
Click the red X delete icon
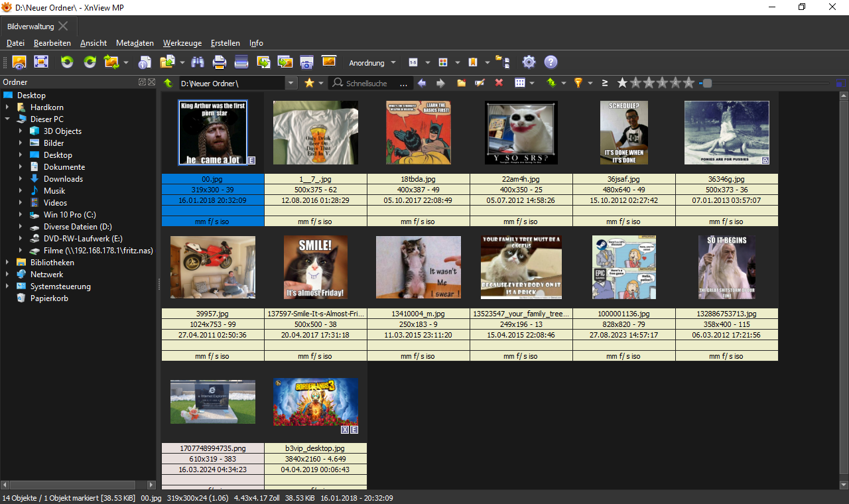499,83
